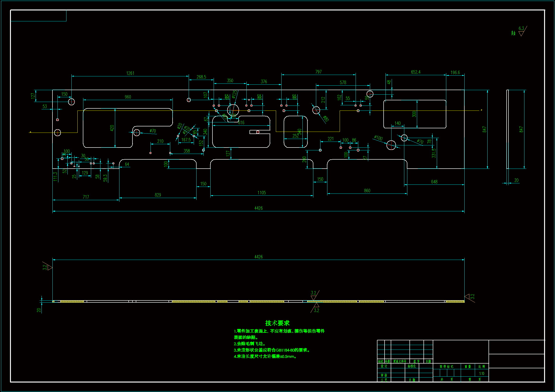Click the 652.4 dimension label
The width and height of the screenshot is (555, 392).
pos(415,72)
